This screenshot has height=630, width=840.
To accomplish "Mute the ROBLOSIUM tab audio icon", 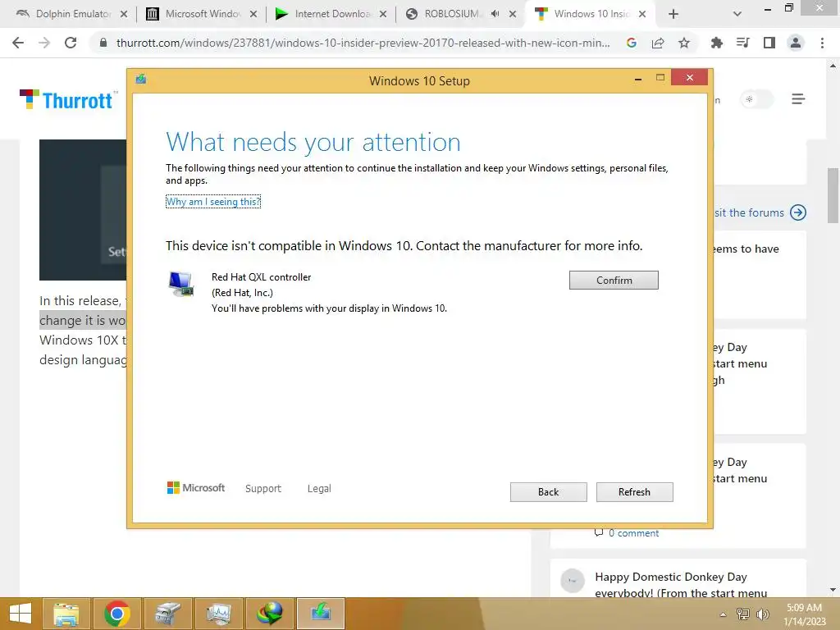I will pyautogui.click(x=495, y=14).
